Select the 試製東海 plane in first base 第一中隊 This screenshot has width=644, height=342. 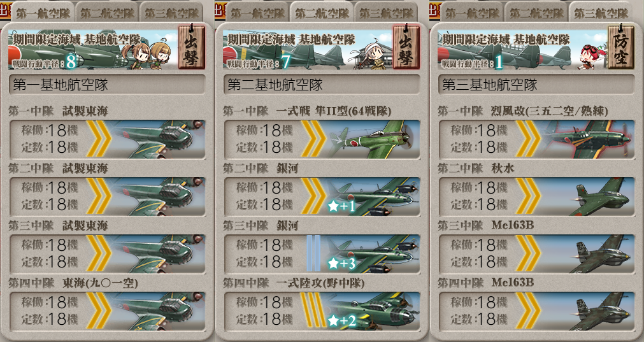[x=107, y=139]
